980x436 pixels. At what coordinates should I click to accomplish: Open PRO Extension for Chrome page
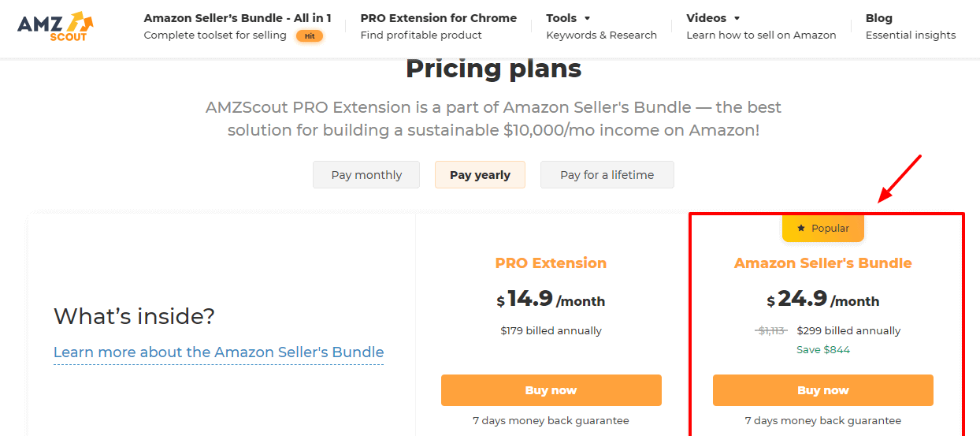pos(438,18)
